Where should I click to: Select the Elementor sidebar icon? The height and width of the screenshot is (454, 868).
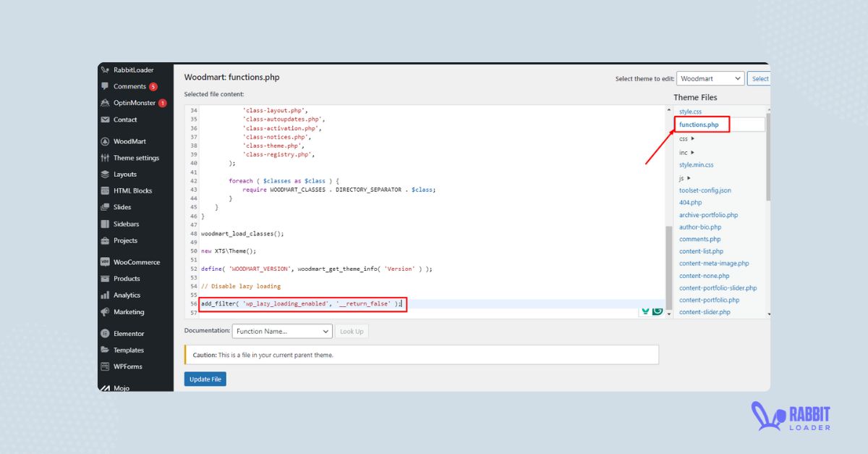click(x=127, y=333)
